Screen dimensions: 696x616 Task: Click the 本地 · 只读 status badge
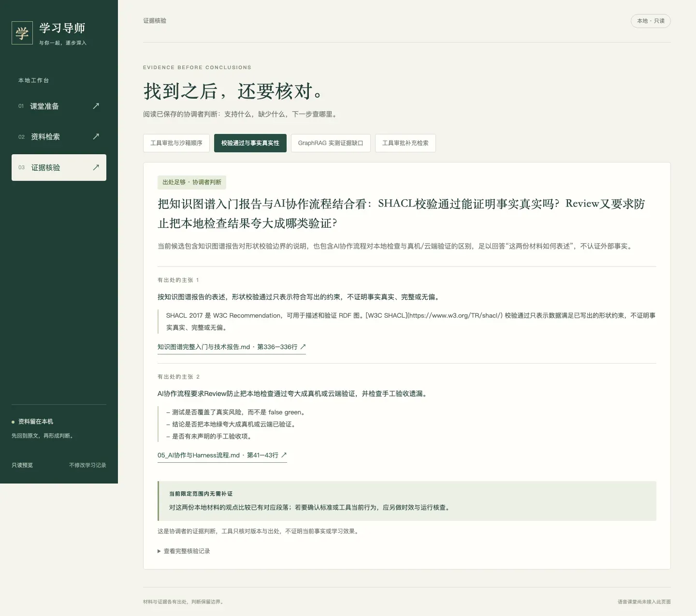click(x=651, y=21)
